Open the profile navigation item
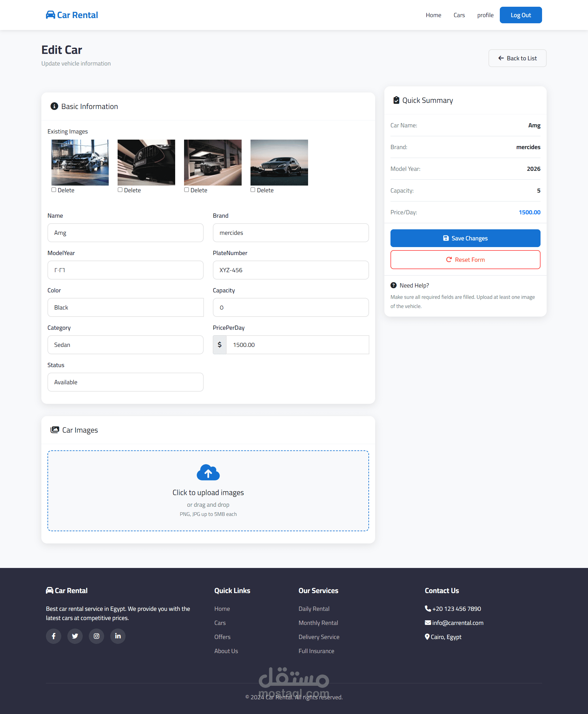 485,15
